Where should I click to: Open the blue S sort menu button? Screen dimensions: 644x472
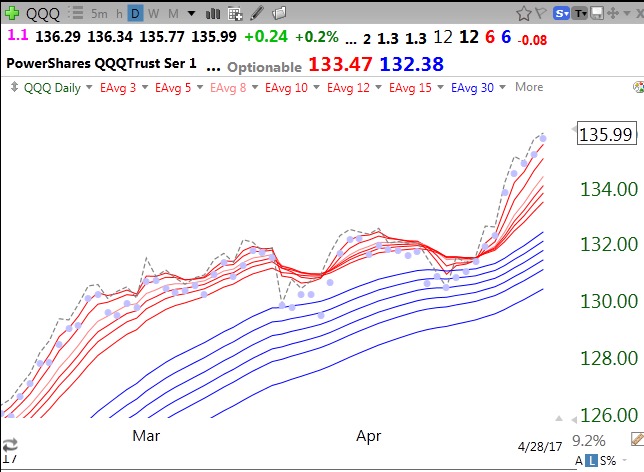pos(561,14)
